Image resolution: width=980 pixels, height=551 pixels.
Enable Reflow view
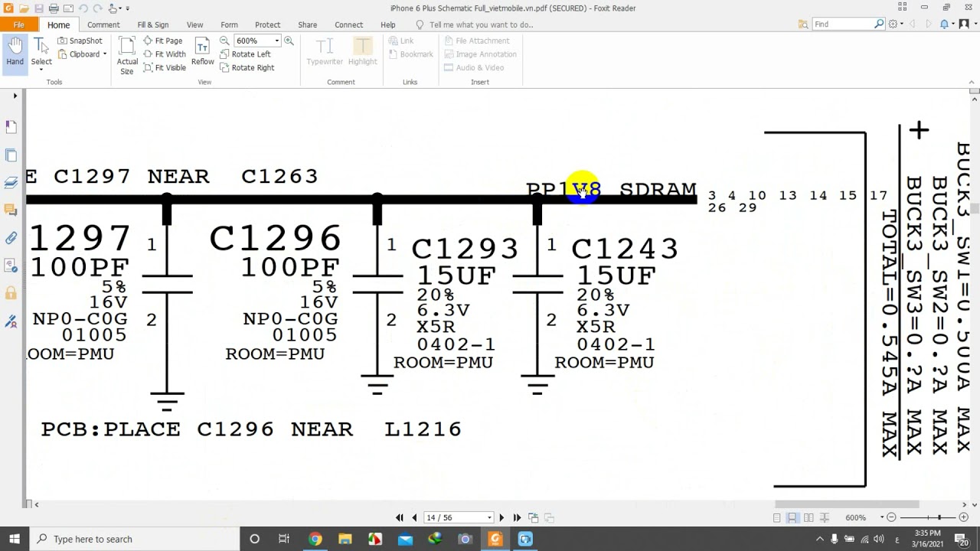(x=202, y=51)
